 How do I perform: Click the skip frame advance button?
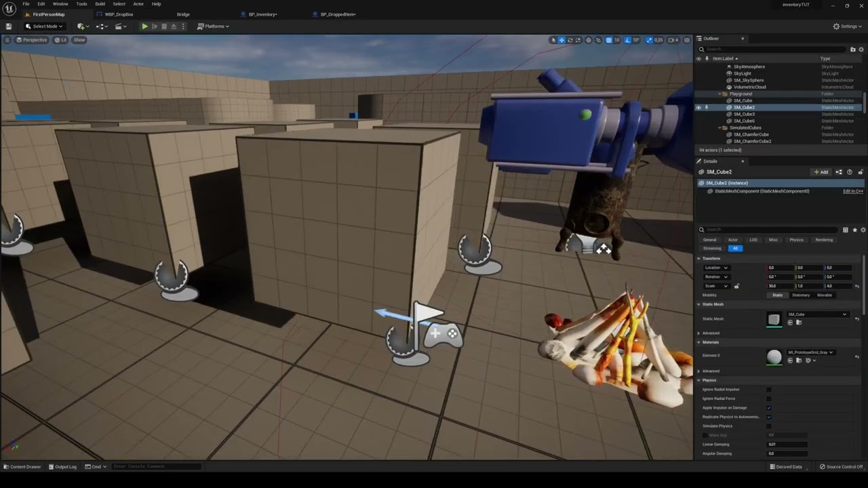(x=155, y=26)
